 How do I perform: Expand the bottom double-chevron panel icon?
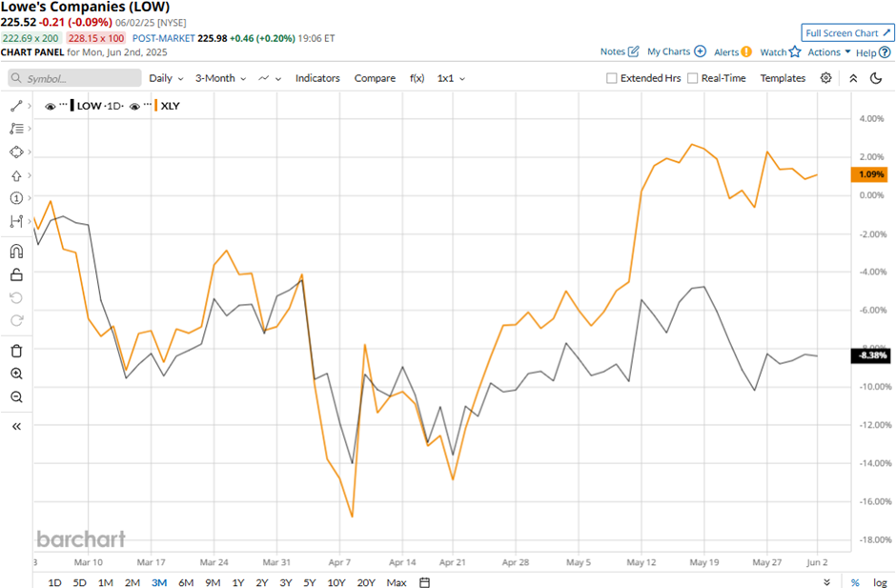click(x=825, y=582)
